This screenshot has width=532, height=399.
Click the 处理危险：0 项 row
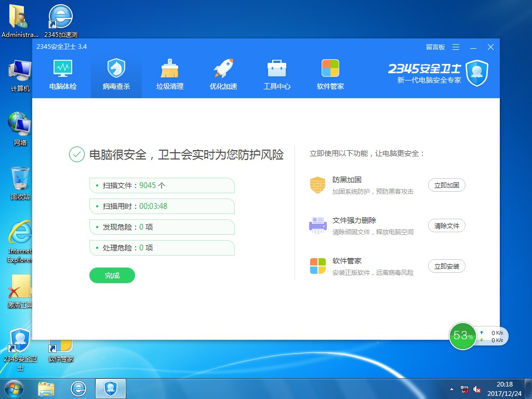point(162,248)
